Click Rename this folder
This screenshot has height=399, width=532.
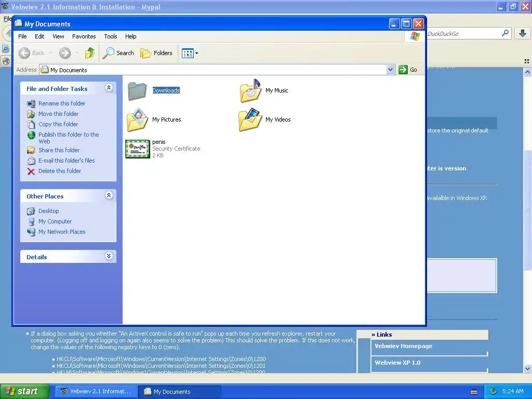tap(62, 103)
